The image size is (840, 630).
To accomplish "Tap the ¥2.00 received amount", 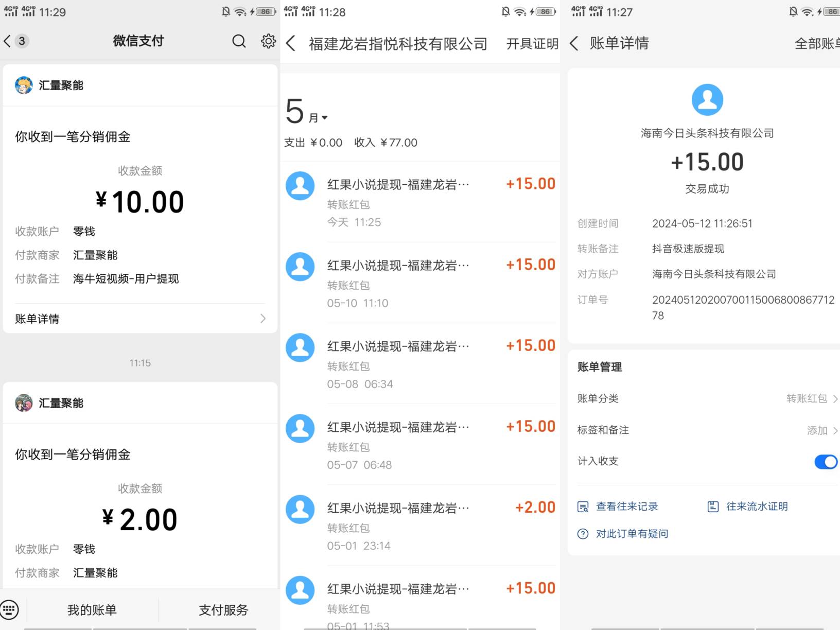I will coord(140,519).
